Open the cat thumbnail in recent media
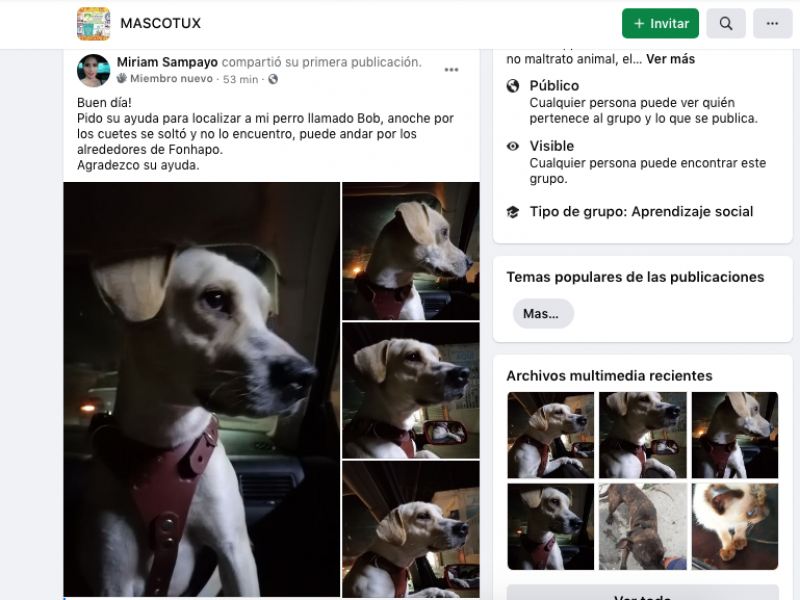This screenshot has width=800, height=600. tap(735, 527)
